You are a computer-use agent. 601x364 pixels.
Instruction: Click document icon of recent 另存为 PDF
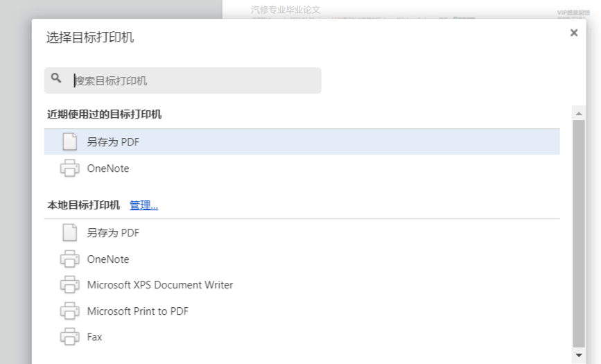tap(70, 141)
